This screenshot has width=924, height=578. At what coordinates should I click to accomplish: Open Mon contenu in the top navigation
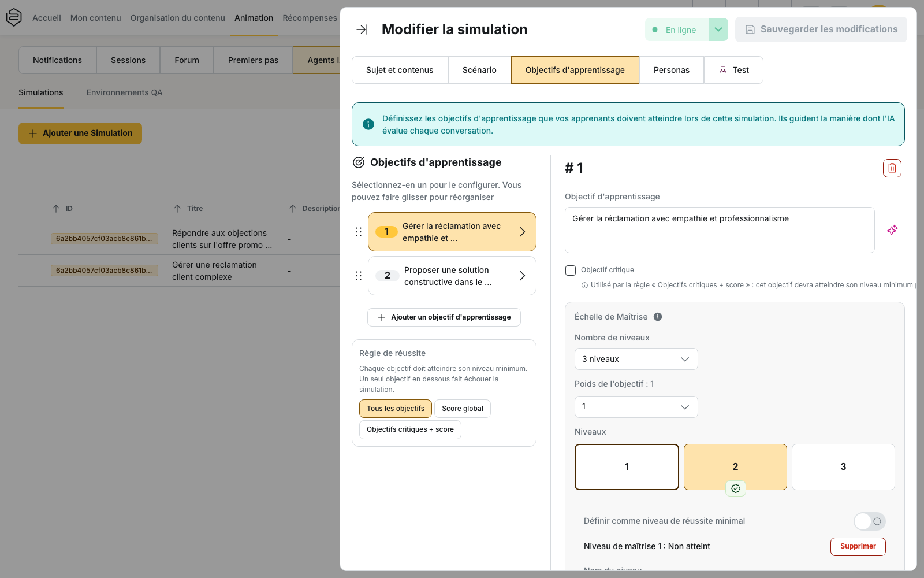pyautogui.click(x=96, y=18)
